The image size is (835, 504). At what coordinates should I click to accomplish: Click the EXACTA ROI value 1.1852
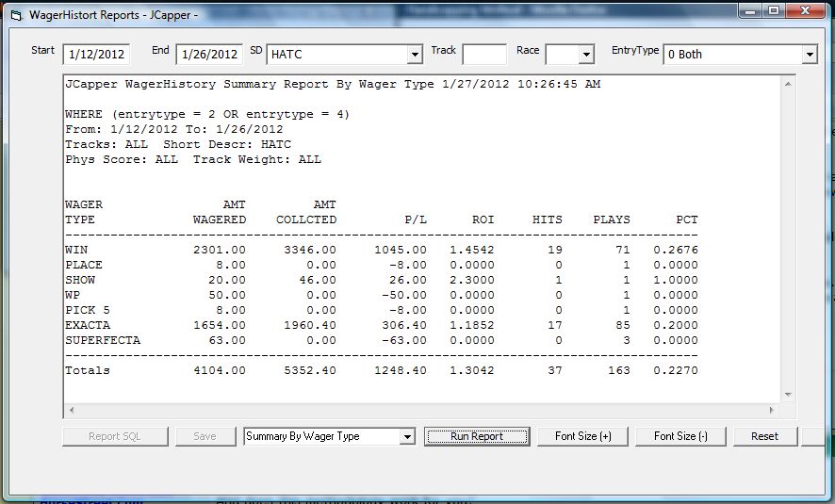(472, 325)
